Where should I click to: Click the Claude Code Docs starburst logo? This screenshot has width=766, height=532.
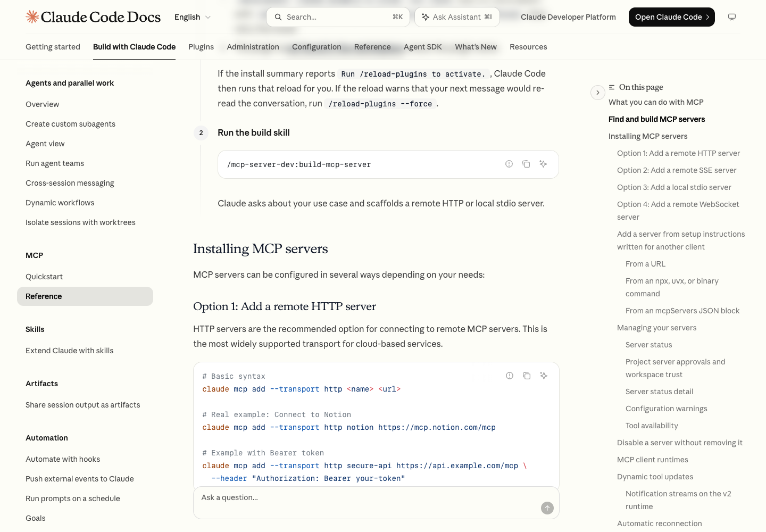pyautogui.click(x=32, y=17)
